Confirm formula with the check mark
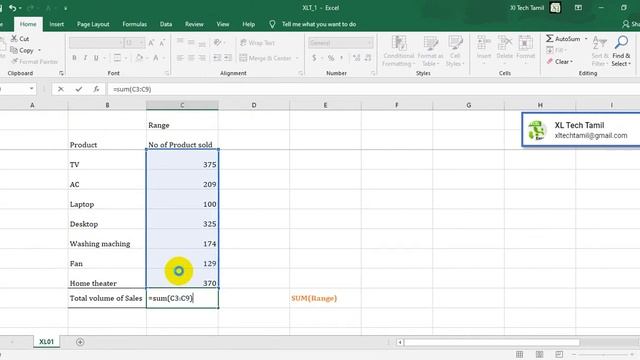 (78, 89)
